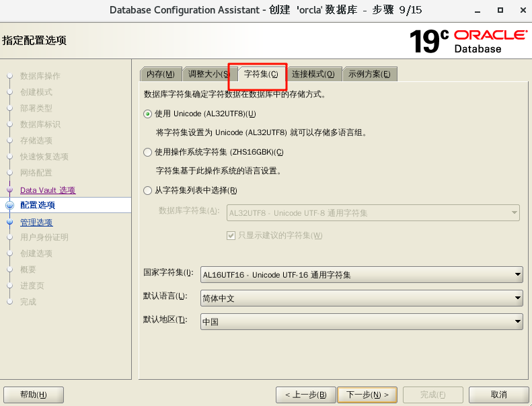Expand the 默认地区 dropdown
Viewport: 532px width, 406px height.
point(361,321)
